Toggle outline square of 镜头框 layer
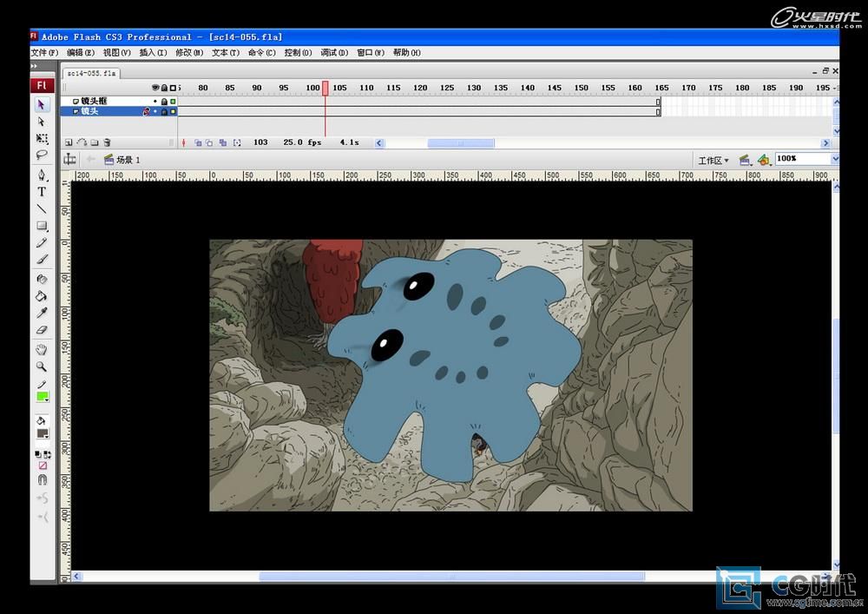868x614 pixels. pos(174,102)
